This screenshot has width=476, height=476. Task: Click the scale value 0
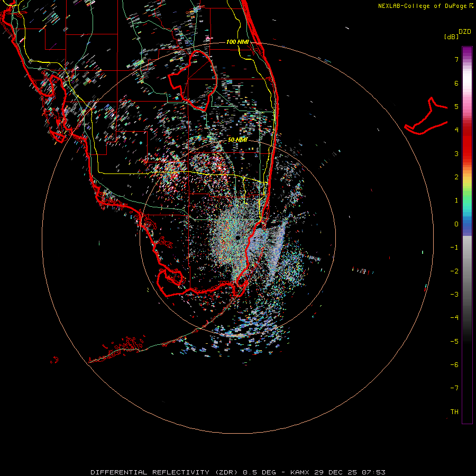click(x=456, y=224)
